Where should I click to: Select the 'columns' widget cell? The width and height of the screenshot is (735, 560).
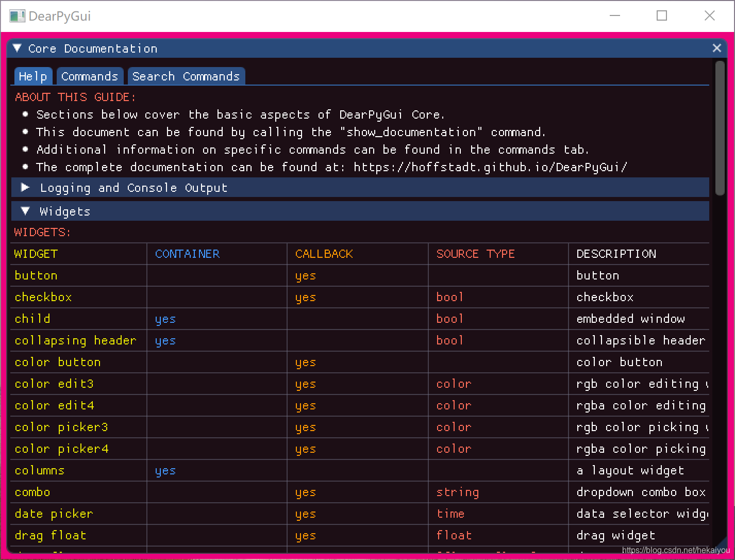pos(40,470)
